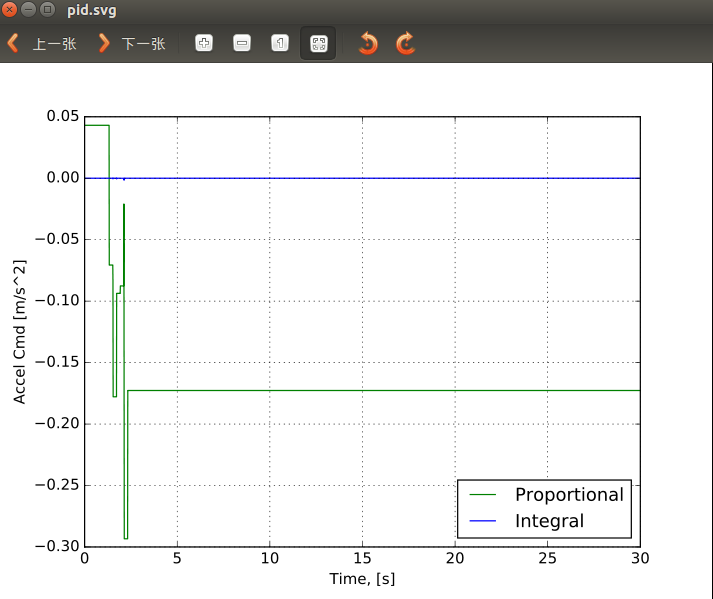This screenshot has width=713, height=599.
Task: Show image at normal 1:1 size
Action: pos(280,44)
